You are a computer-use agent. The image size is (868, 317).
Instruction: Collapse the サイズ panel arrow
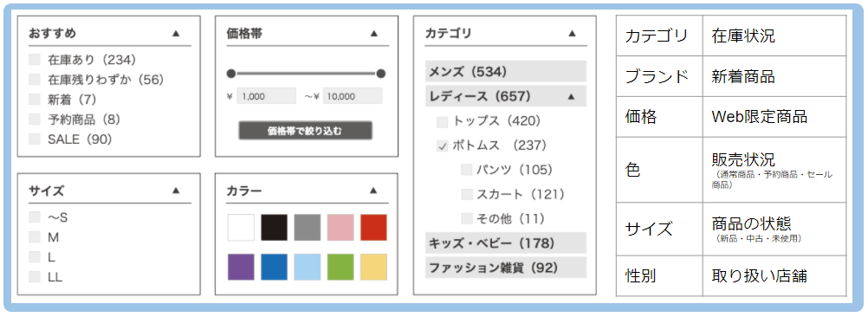click(x=176, y=191)
